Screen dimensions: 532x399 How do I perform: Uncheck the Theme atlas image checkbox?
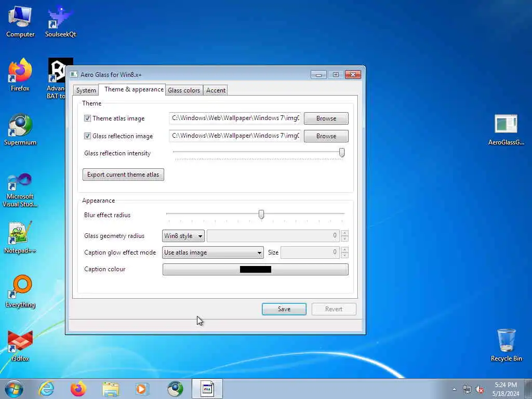coord(87,118)
